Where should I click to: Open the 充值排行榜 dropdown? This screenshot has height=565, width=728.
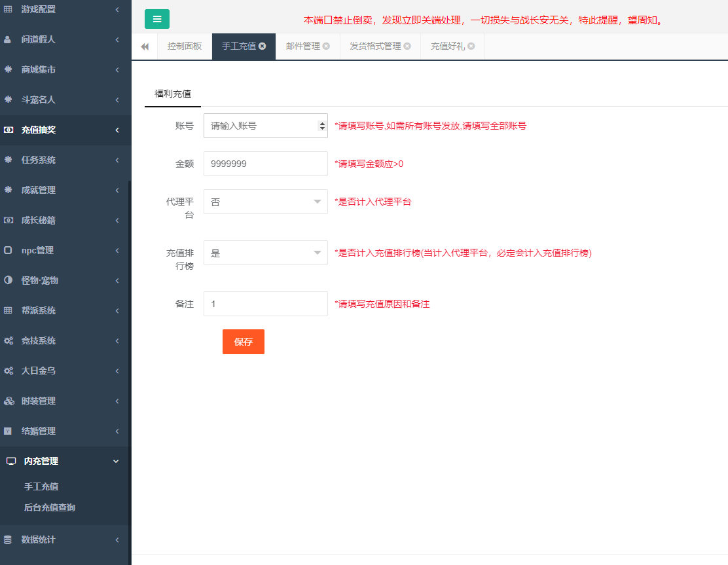[265, 253]
